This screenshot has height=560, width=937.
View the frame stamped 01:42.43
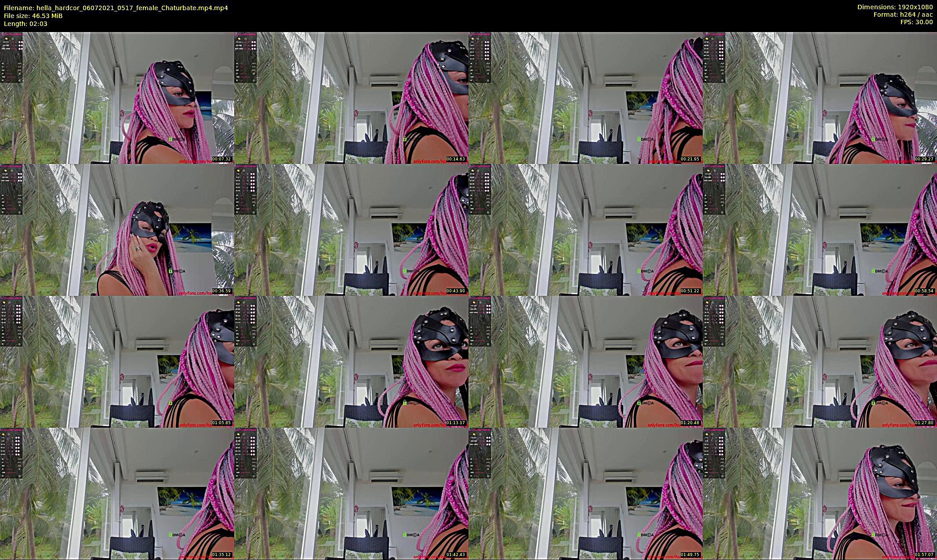click(x=351, y=494)
